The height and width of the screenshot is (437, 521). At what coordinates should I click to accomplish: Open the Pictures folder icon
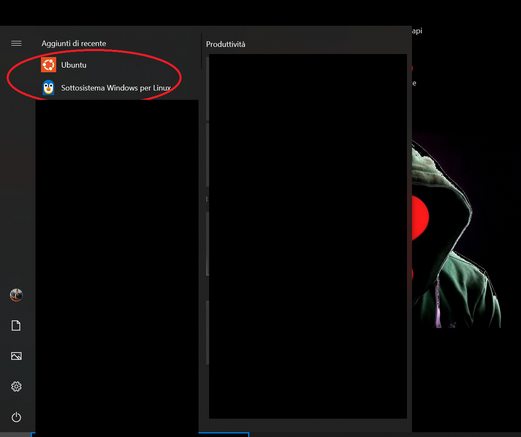point(16,356)
